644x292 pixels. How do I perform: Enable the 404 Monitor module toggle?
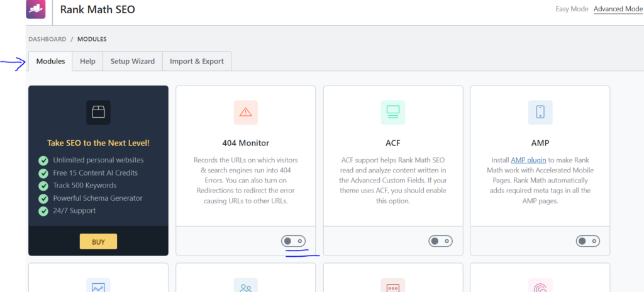pyautogui.click(x=293, y=241)
